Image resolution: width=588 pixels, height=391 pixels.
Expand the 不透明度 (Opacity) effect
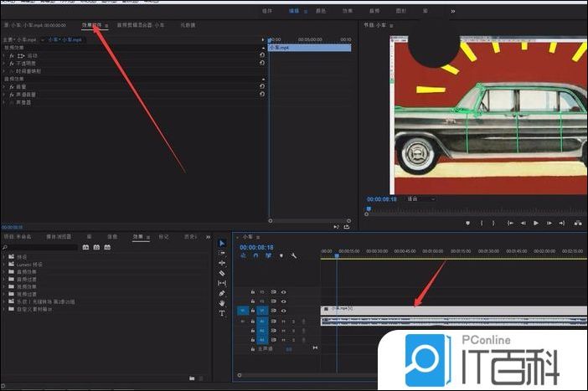(x=4, y=63)
